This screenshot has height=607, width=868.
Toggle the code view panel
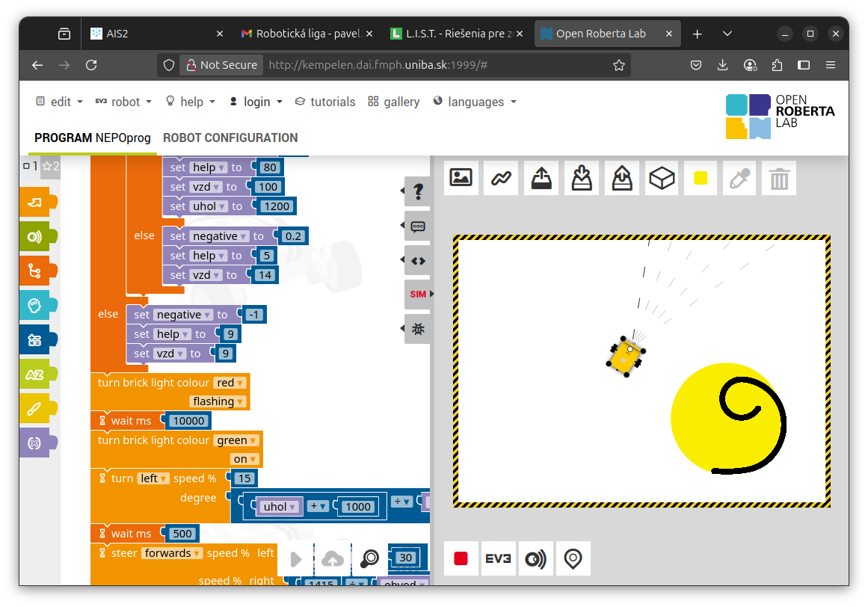[x=418, y=260]
